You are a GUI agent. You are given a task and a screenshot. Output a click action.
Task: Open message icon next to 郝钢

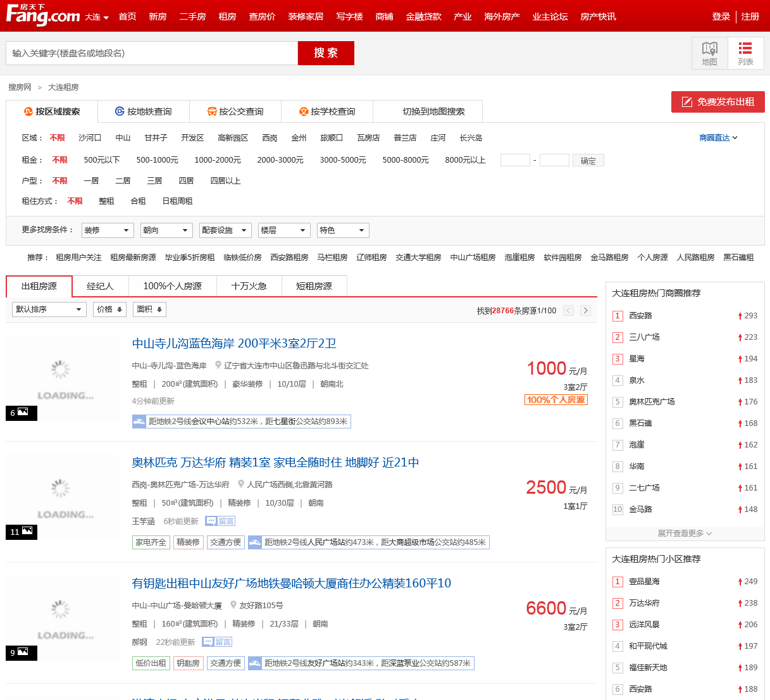[216, 642]
